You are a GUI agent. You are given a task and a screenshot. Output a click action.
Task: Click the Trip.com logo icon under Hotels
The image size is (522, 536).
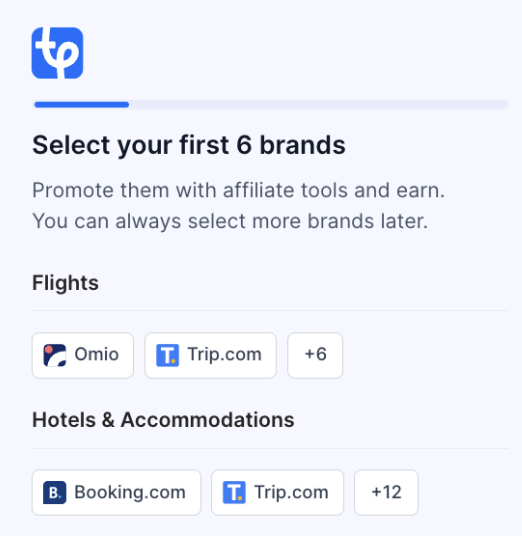click(234, 493)
